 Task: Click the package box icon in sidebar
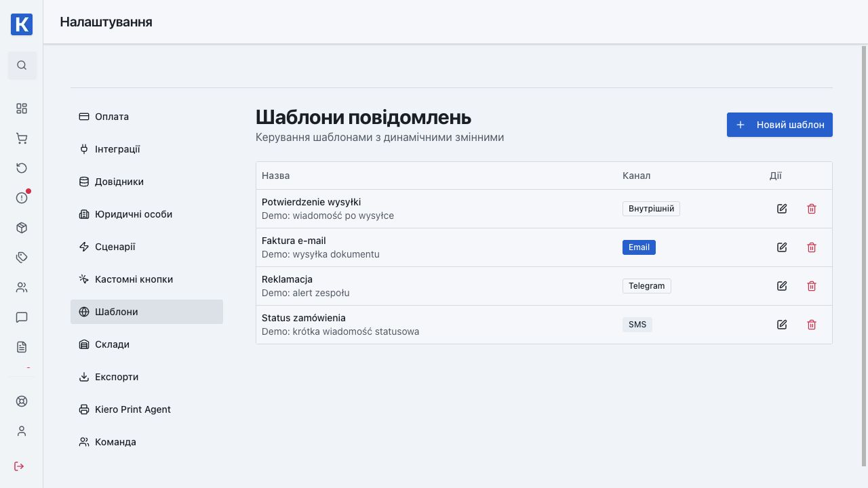coord(22,228)
